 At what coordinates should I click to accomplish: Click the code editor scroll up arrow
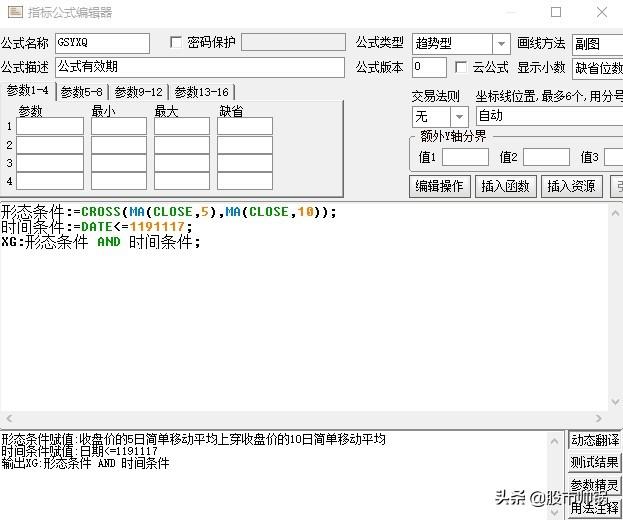[x=615, y=213]
